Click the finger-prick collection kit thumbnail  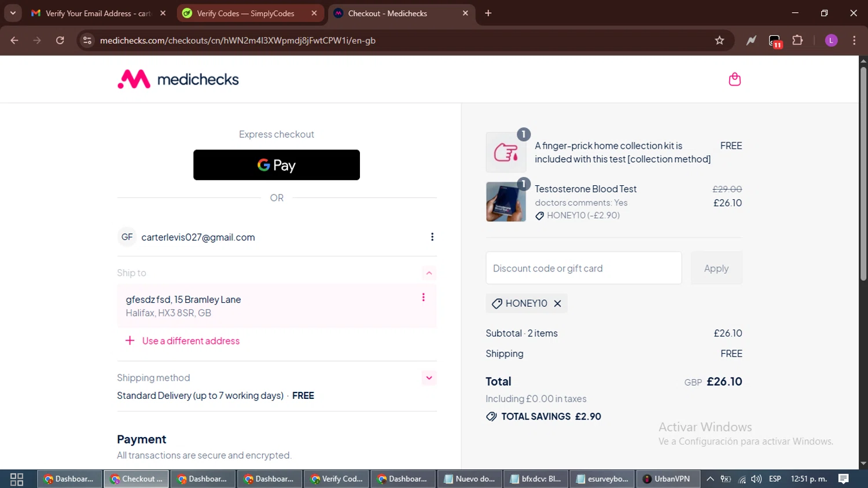coord(506,152)
